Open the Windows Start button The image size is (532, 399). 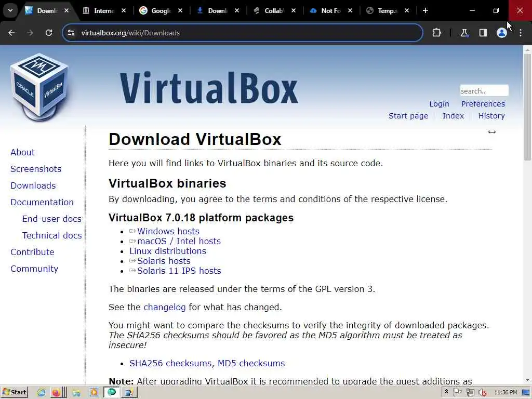coord(15,393)
